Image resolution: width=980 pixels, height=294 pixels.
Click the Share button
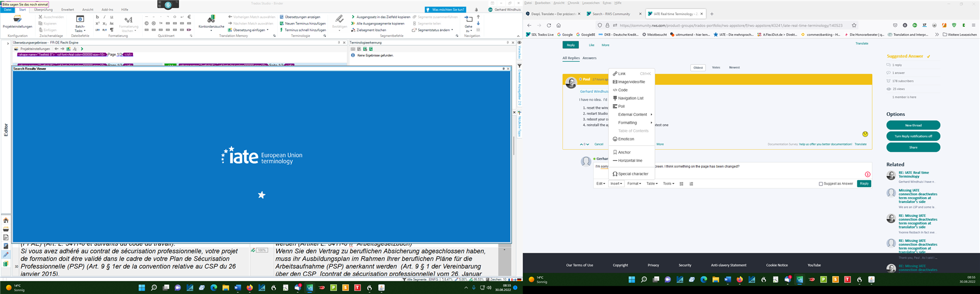(x=913, y=147)
